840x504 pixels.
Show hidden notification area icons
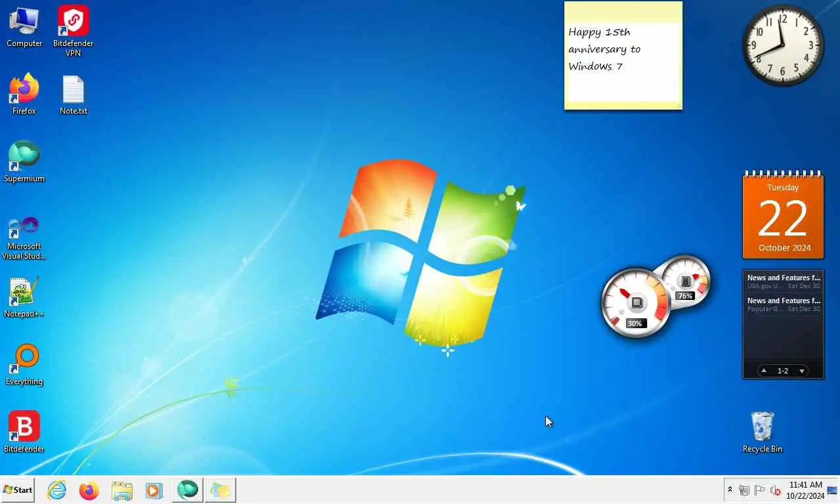point(730,490)
